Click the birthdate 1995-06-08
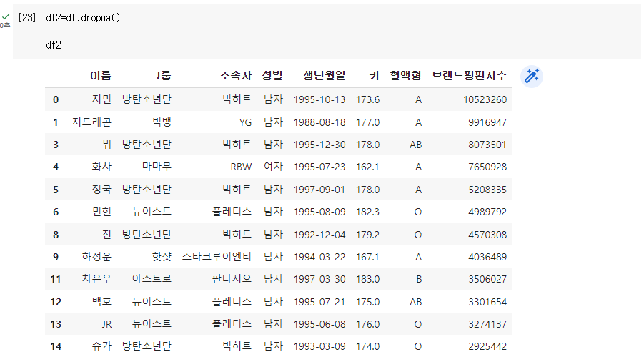 [x=319, y=325]
